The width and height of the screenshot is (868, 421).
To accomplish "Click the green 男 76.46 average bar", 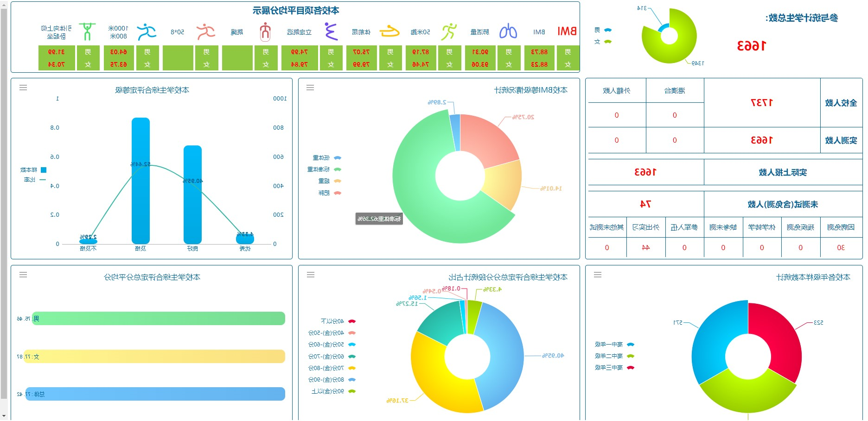I will (x=158, y=319).
